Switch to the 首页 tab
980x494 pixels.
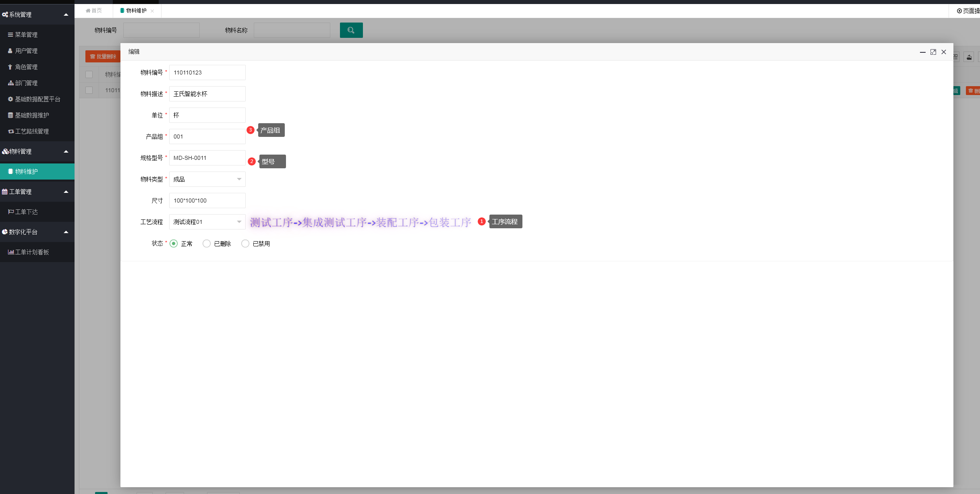click(x=94, y=10)
